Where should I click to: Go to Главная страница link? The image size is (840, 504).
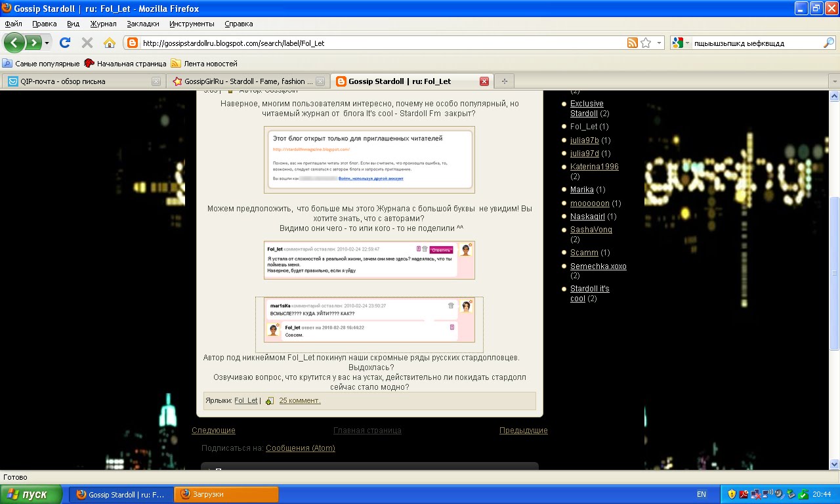[367, 430]
